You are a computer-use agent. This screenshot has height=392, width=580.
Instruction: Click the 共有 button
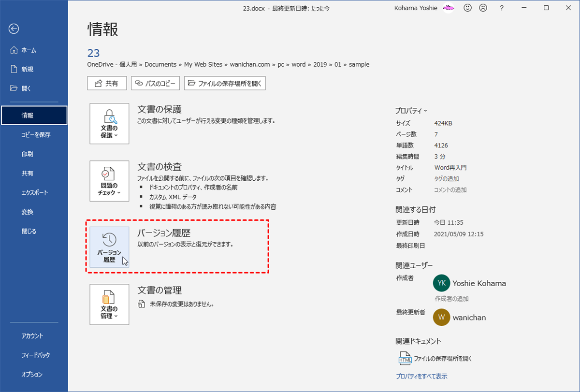click(x=107, y=83)
